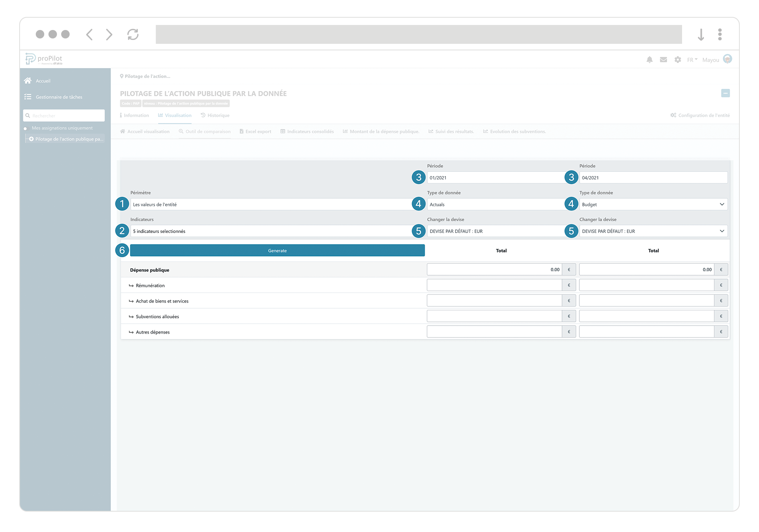Viewport: 759px width, 532px height.
Task: Open the right-hand Changer la devise dropdown
Action: pos(653,231)
